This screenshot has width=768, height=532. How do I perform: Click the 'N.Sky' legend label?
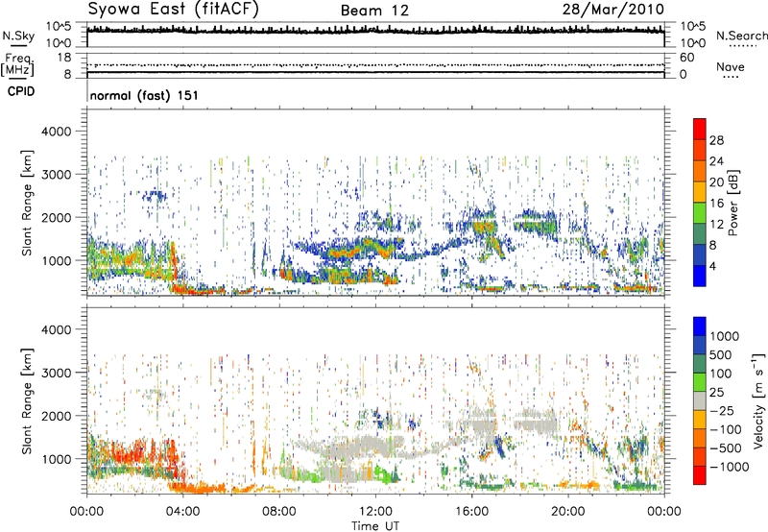[18, 36]
